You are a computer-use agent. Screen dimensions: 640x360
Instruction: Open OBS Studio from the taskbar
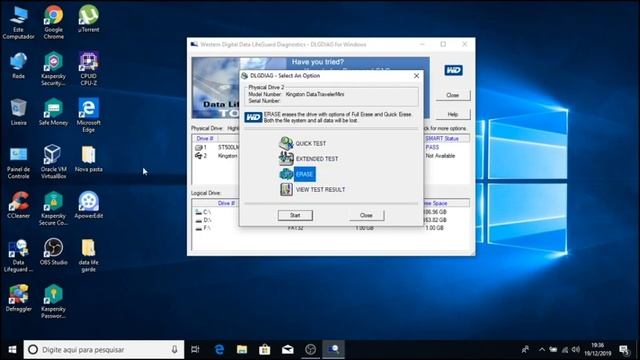point(310,350)
